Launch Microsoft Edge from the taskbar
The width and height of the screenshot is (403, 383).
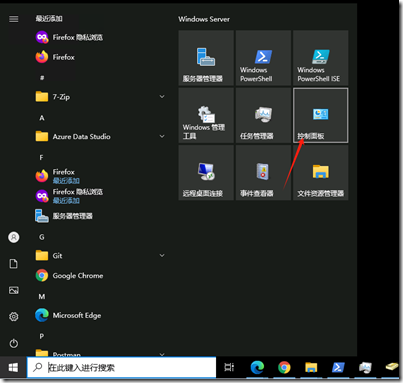[257, 368]
